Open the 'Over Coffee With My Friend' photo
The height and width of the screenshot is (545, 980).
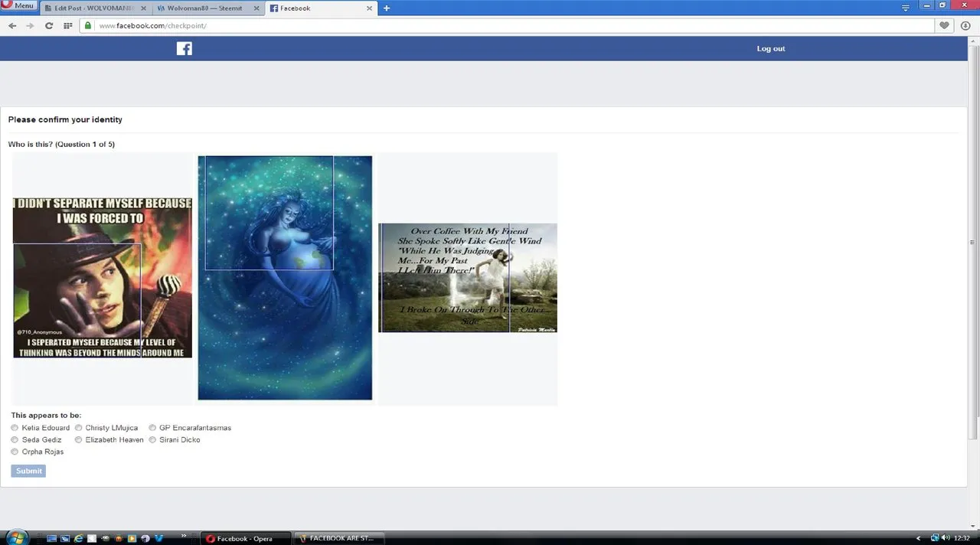point(468,278)
